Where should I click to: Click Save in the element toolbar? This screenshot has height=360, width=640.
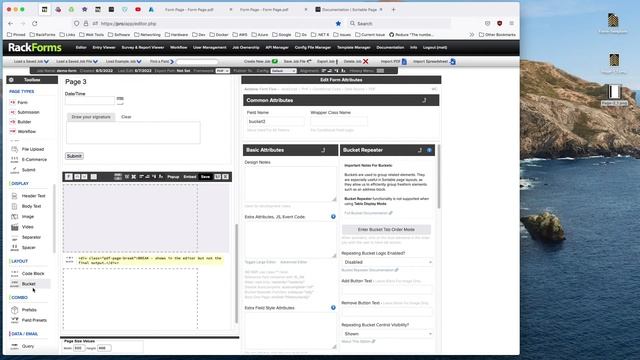click(205, 177)
